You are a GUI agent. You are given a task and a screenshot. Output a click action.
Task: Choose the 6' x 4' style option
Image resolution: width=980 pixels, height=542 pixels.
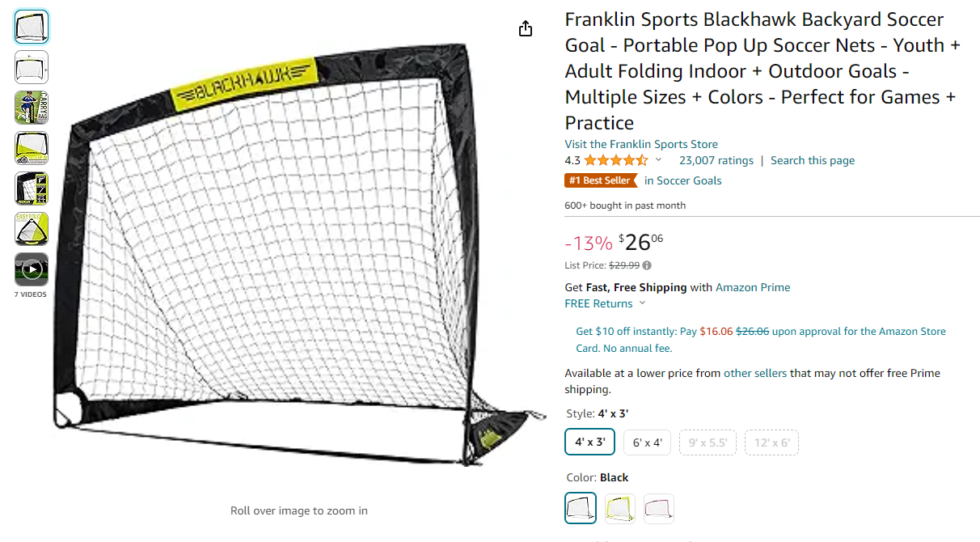point(647,442)
